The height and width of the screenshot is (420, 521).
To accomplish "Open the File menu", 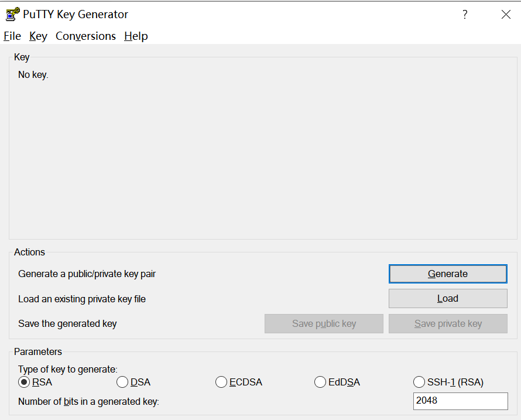I will tap(12, 36).
